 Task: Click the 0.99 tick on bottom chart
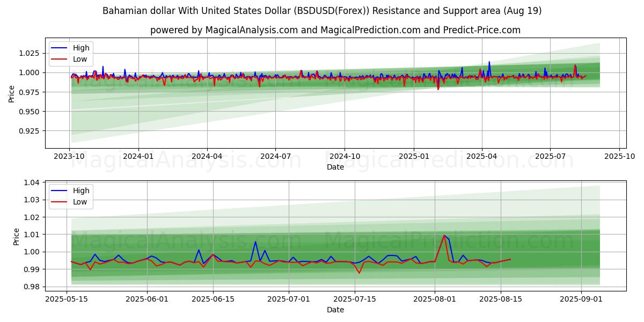click(32, 269)
